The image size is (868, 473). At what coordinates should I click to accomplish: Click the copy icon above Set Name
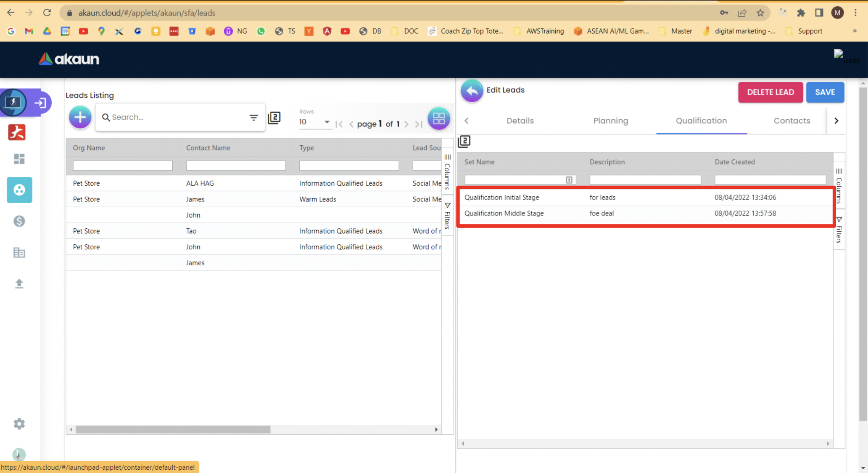[x=464, y=141]
